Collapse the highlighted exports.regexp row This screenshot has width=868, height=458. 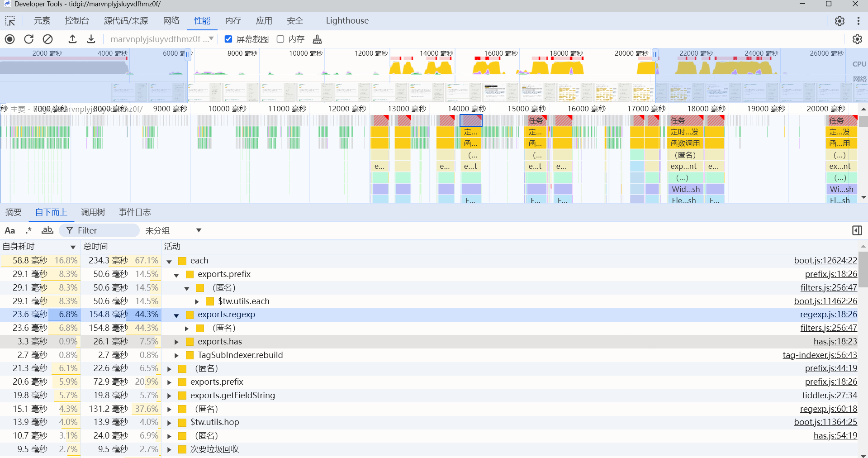(176, 315)
